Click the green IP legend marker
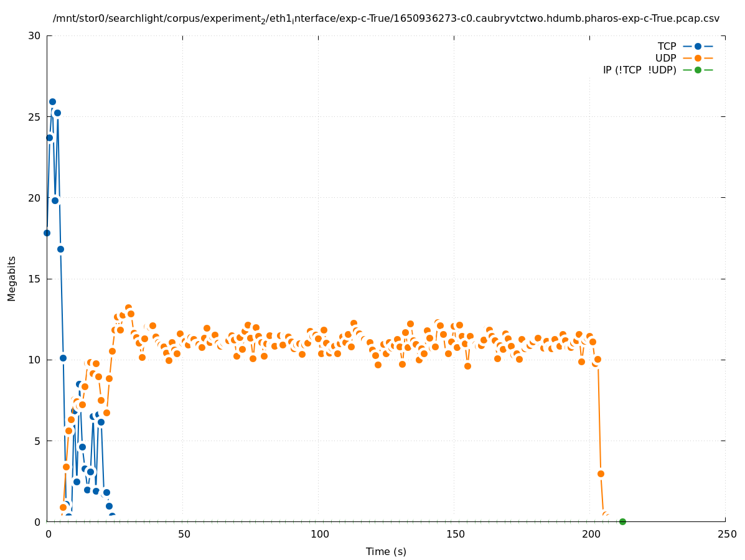The image size is (745, 560). (698, 70)
